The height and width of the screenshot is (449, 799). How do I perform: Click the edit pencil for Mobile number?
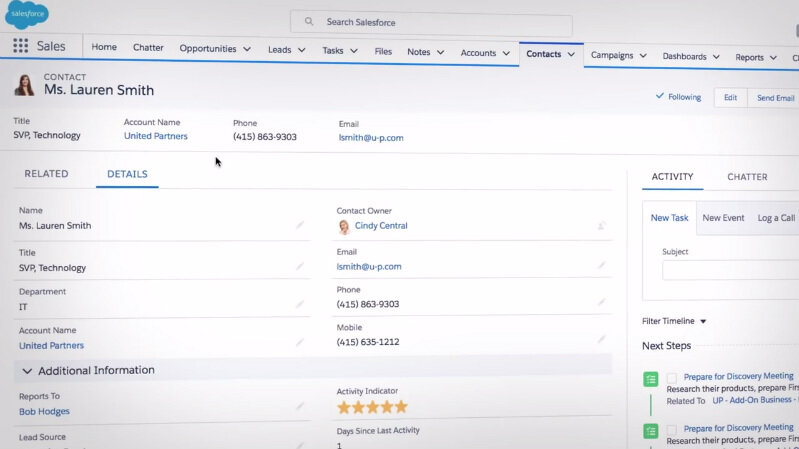(x=601, y=341)
